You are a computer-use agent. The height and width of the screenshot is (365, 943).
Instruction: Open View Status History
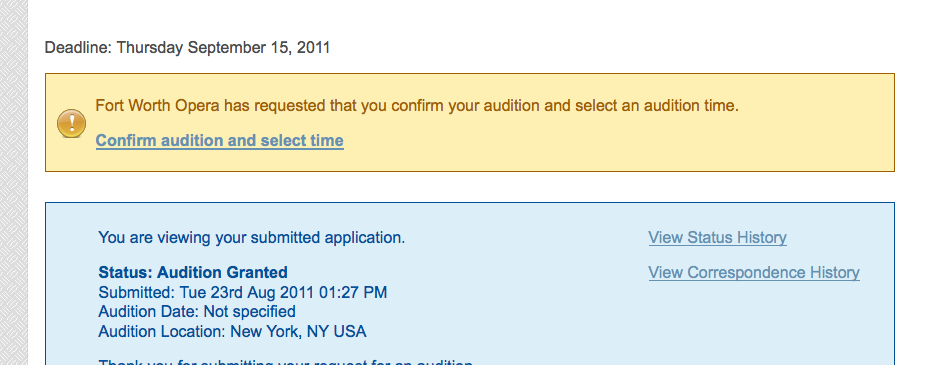(717, 238)
